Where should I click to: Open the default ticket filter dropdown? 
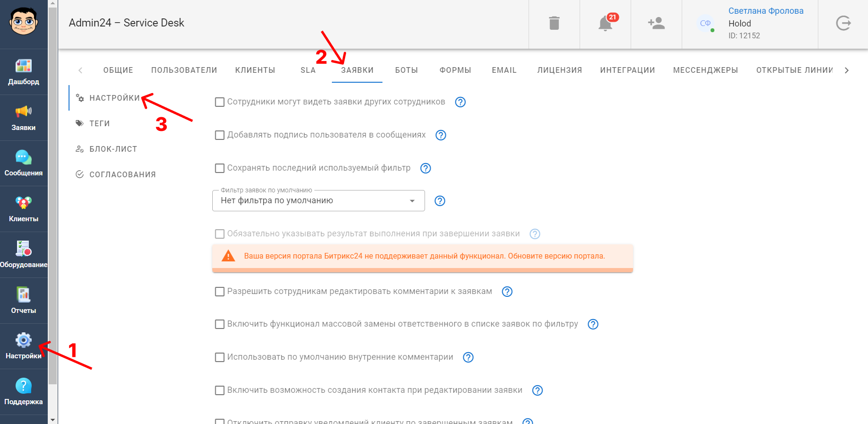pos(319,201)
